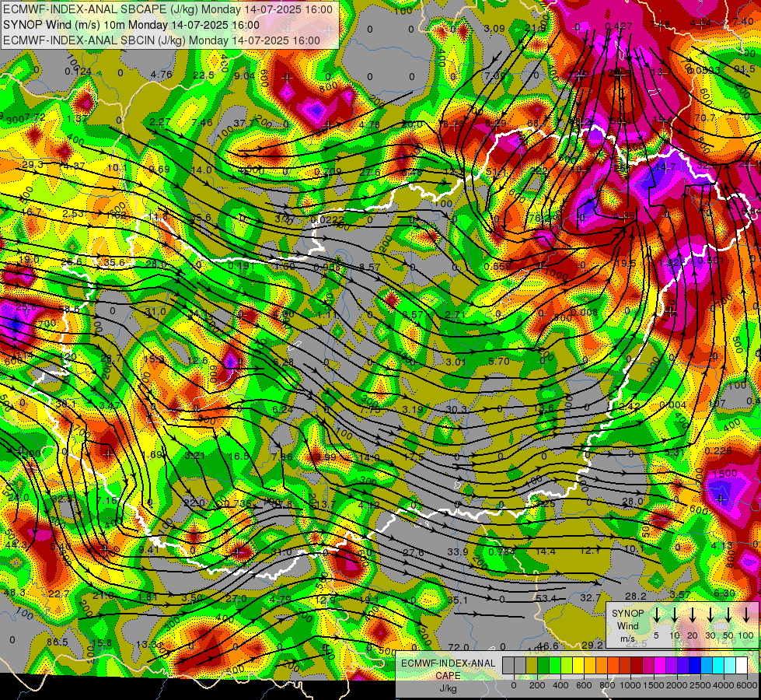
Task: Choose the white swatch ending the CAPE legend
Action: 742,665
